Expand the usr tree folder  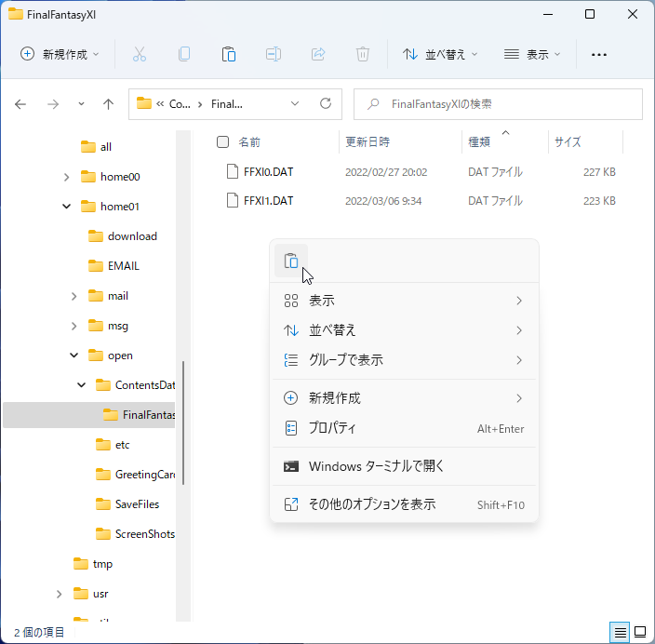click(x=59, y=594)
